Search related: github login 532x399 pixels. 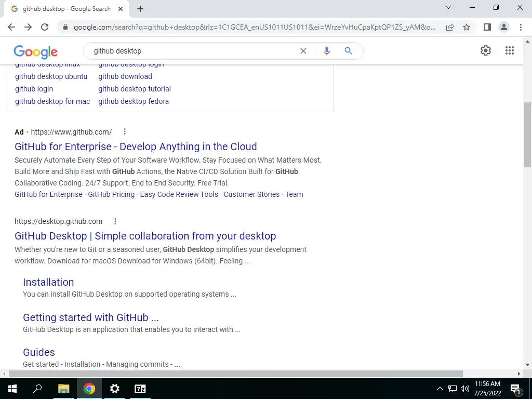[x=34, y=89]
